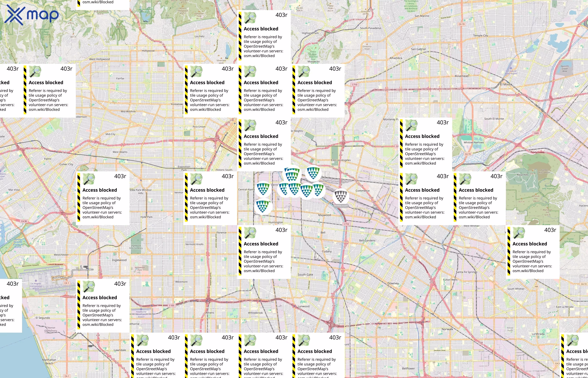Screen dimensions: 588x378
Task: Click the "Cudahy" place label
Action: tap(327, 252)
